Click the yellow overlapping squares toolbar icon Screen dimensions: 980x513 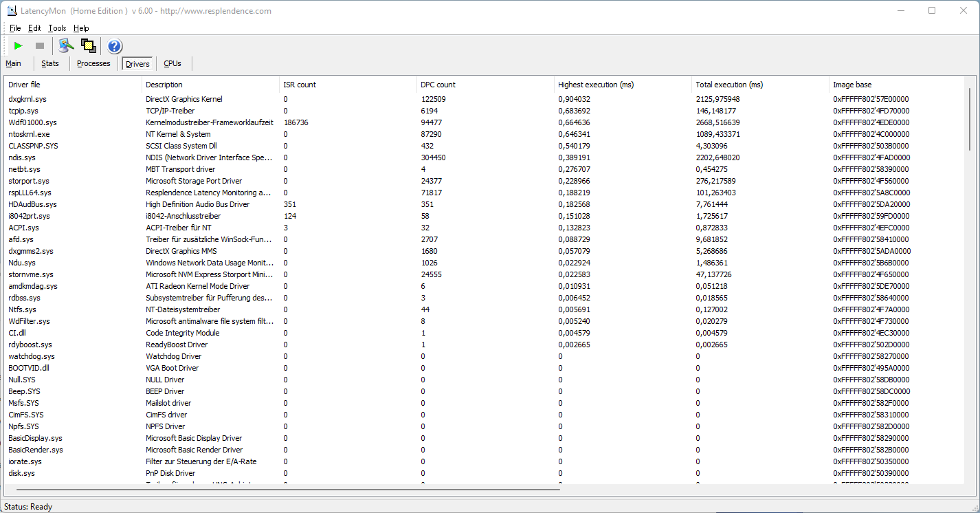pos(88,46)
